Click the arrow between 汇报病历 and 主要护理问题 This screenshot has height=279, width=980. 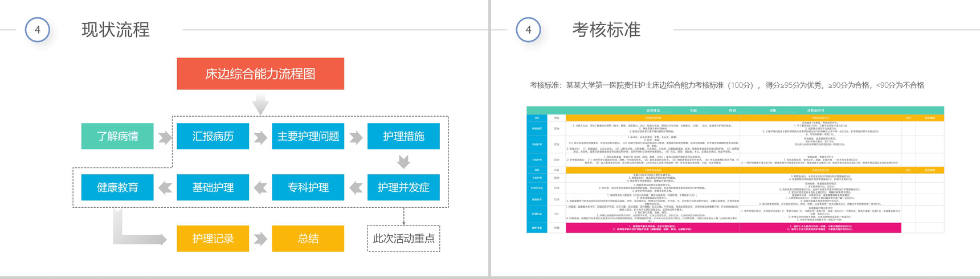(260, 137)
